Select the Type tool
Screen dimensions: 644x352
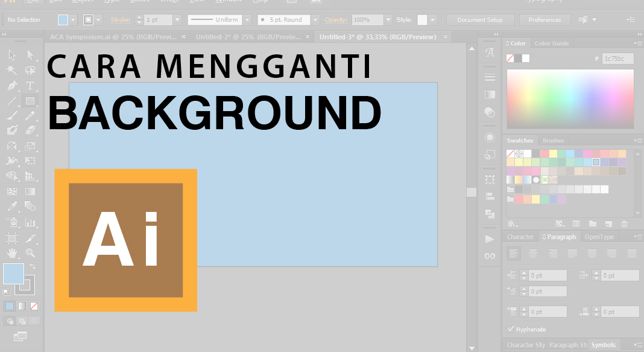pyautogui.click(x=30, y=86)
